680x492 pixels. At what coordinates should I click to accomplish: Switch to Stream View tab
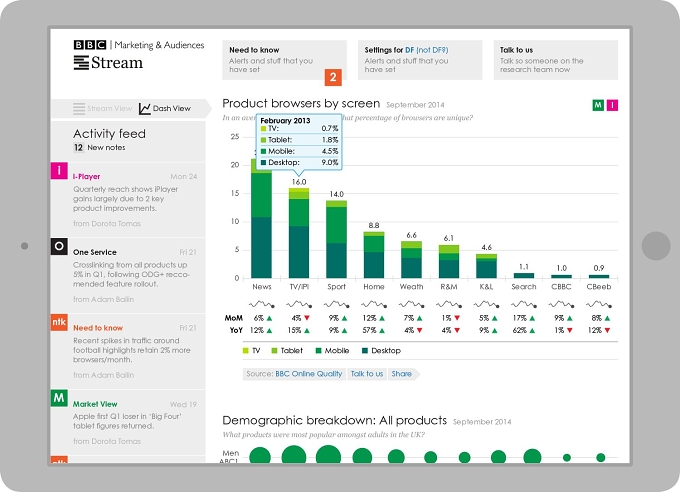[102, 108]
